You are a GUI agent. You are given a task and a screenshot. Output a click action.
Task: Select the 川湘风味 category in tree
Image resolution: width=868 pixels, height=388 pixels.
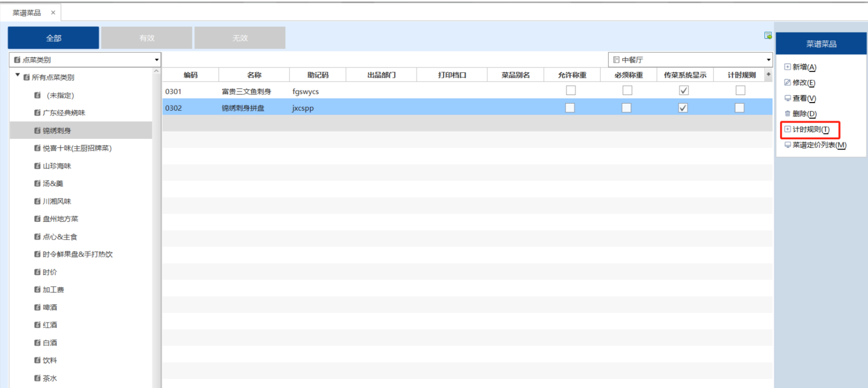pyautogui.click(x=57, y=201)
